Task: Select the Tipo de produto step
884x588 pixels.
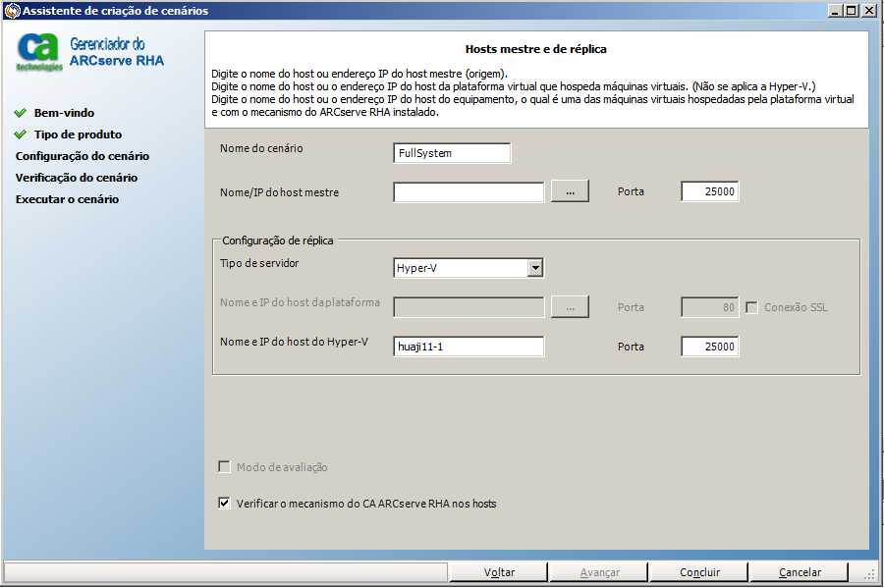Action: coord(78,134)
